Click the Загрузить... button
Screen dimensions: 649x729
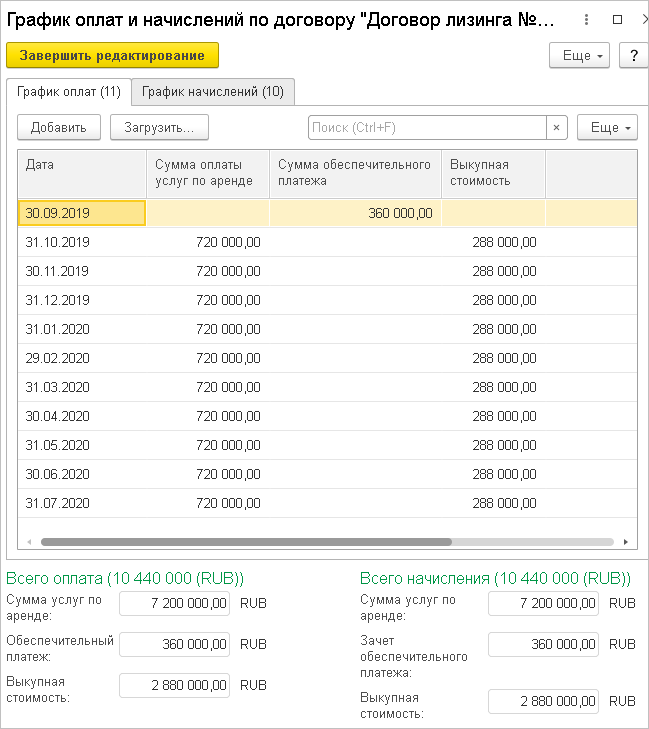(x=159, y=127)
